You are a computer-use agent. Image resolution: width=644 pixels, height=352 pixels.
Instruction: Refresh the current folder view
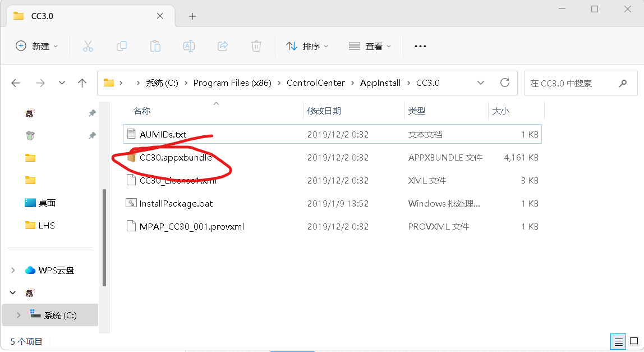point(505,83)
